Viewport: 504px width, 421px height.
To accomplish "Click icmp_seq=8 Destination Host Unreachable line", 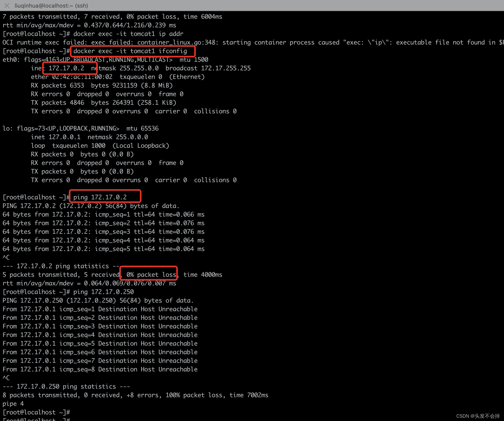I will coord(100,369).
